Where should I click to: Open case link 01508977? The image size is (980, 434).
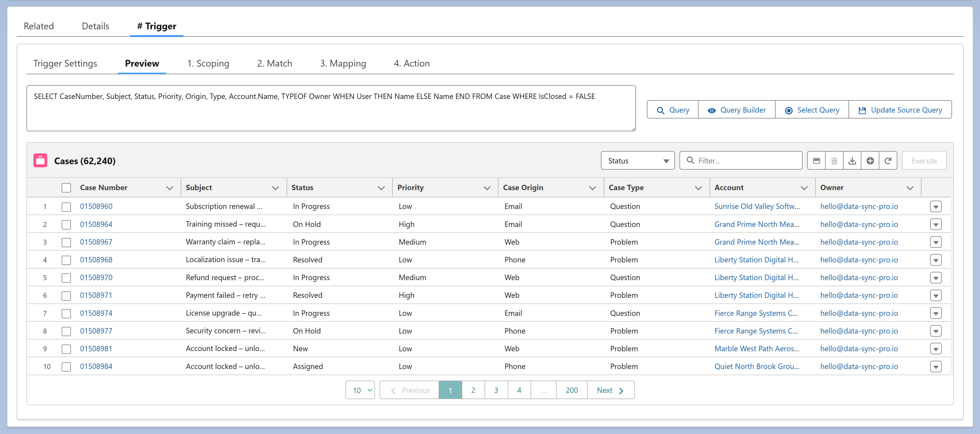96,331
